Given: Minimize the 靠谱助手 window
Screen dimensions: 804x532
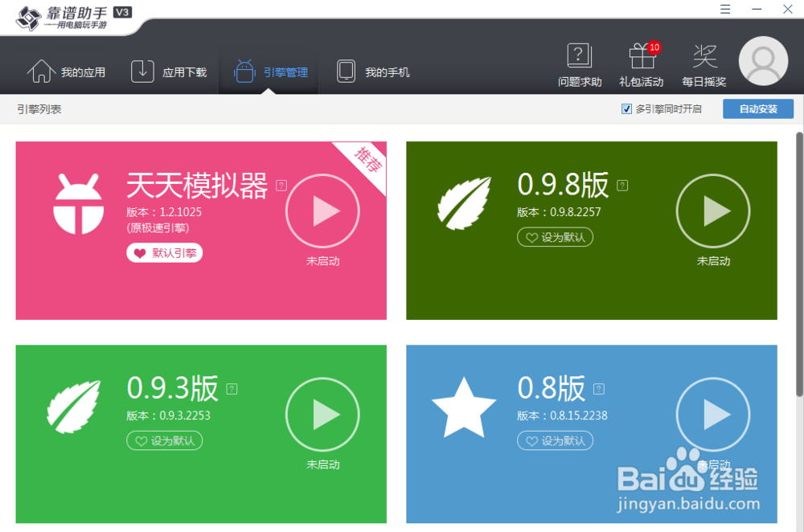Looking at the screenshot, I should click(757, 9).
